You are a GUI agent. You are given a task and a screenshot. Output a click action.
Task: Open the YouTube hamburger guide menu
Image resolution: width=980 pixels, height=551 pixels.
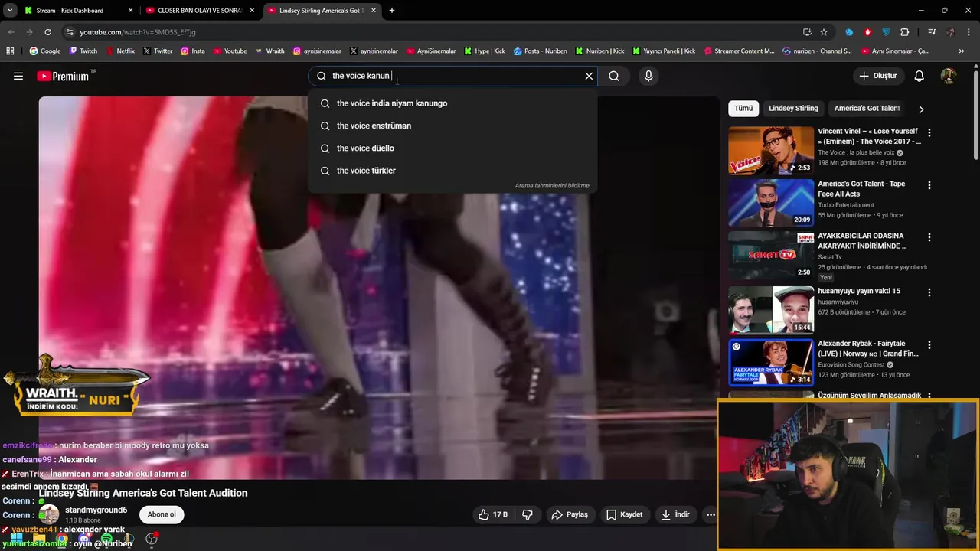(x=18, y=76)
